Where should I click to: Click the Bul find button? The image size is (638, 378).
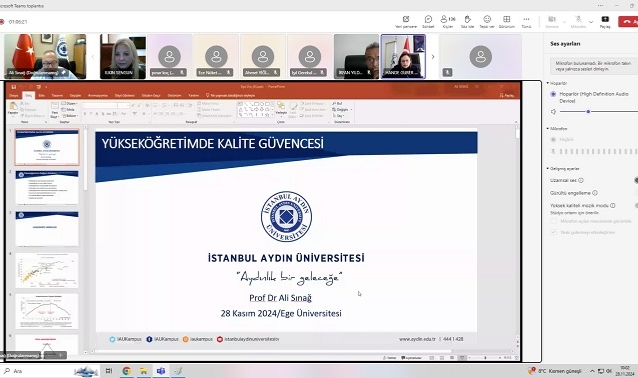point(337,104)
